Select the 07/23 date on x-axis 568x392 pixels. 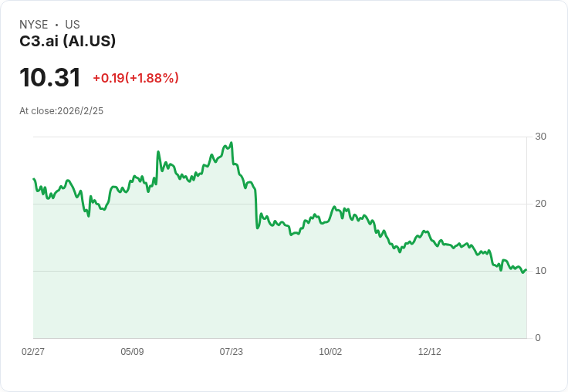click(231, 352)
